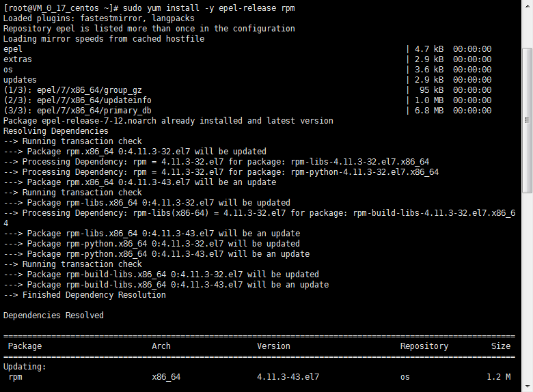
Task: Click the 'Dependencies Resolved' text
Action: 53,316
